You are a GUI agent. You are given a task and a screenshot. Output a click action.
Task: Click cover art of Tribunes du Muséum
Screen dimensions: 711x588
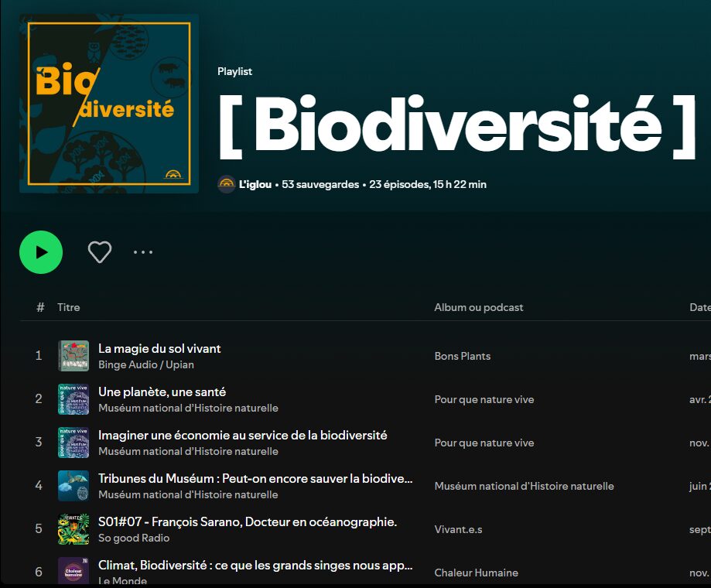pyautogui.click(x=73, y=486)
